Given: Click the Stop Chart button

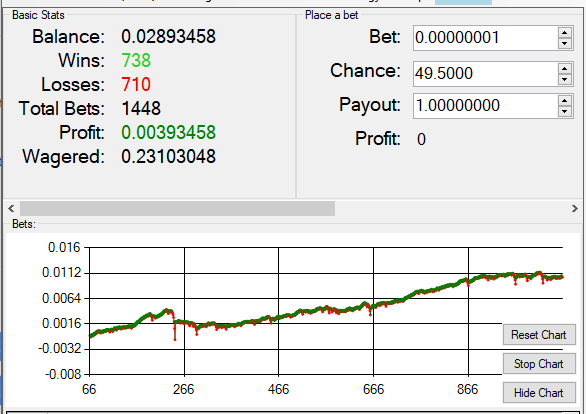Looking at the screenshot, I should coord(539,364).
